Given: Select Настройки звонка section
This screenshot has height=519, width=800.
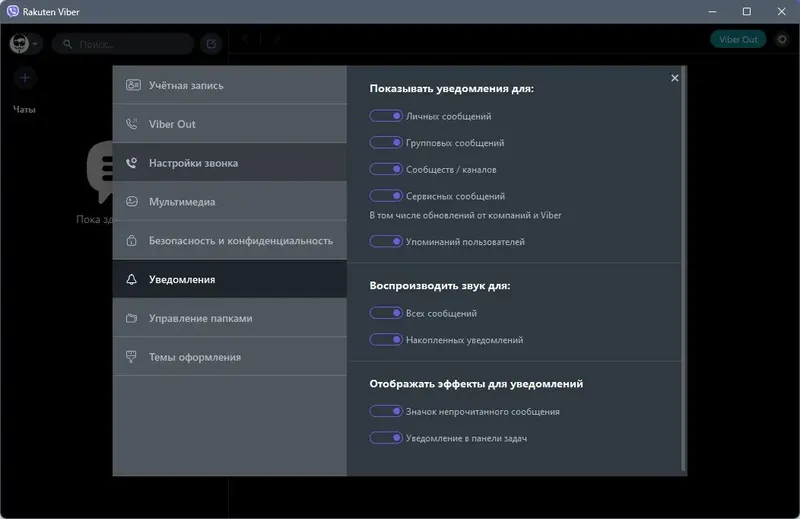Looking at the screenshot, I should [x=230, y=163].
